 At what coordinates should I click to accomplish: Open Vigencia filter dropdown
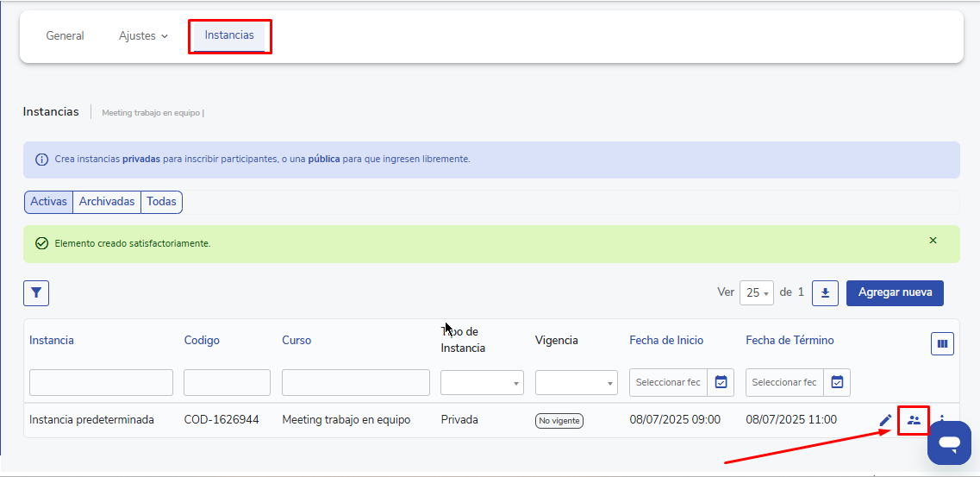(576, 382)
